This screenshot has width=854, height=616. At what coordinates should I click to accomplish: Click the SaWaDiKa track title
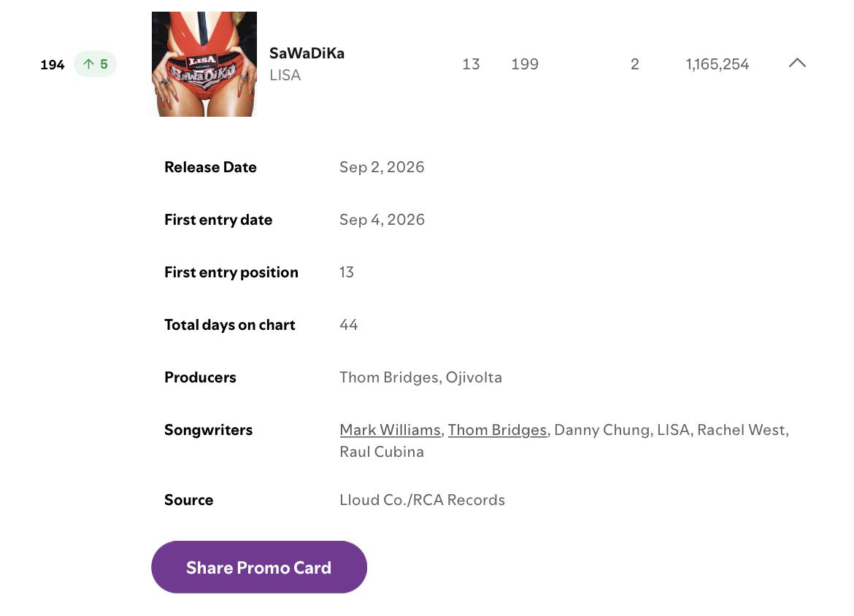click(307, 53)
